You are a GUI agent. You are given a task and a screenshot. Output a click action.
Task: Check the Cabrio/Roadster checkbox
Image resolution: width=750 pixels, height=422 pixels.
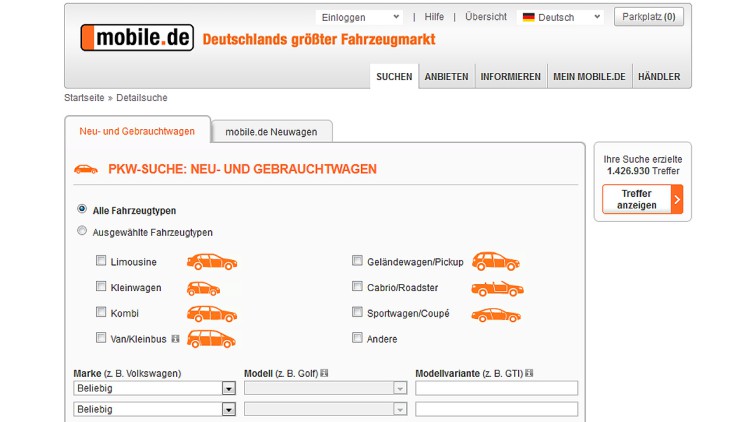tap(357, 286)
